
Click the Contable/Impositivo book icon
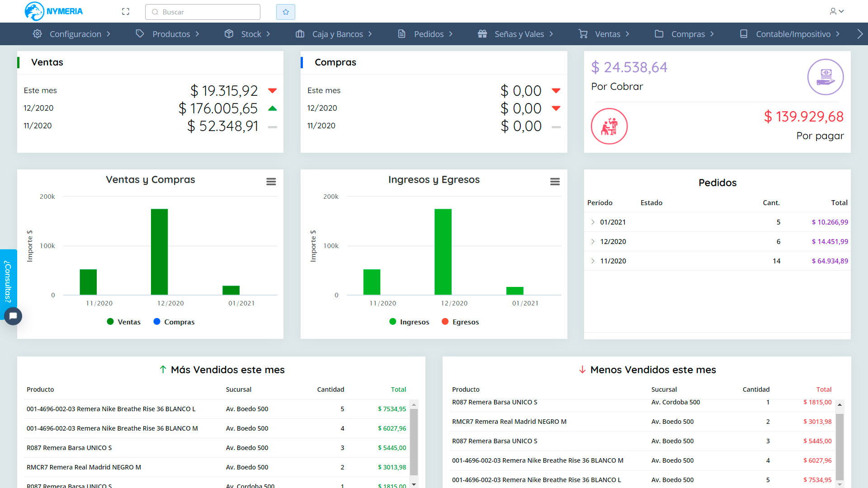[x=744, y=34]
